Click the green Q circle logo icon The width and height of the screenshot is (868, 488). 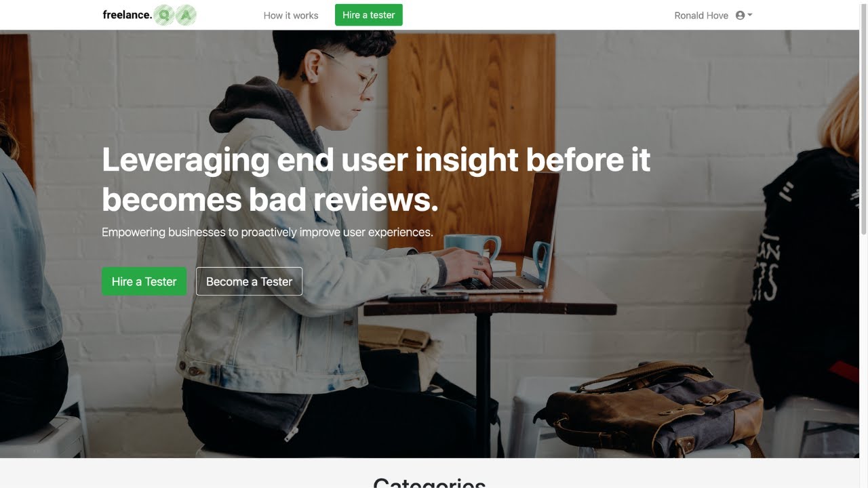pos(164,15)
